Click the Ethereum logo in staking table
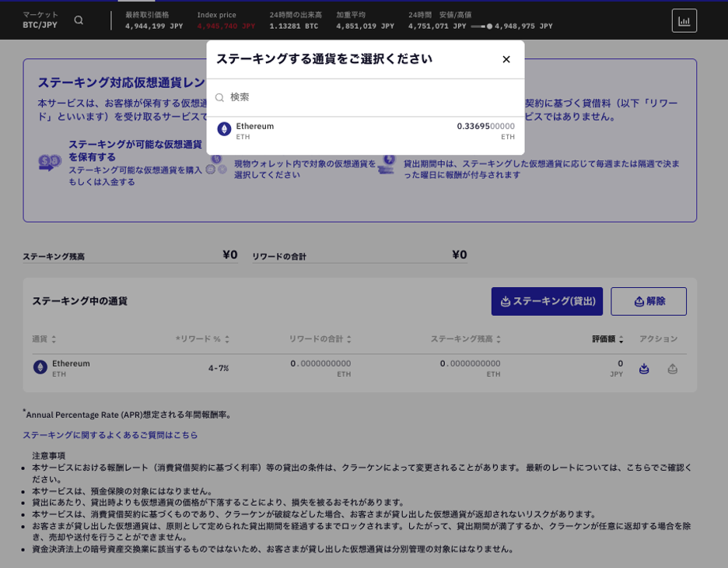This screenshot has height=568, width=728. (x=40, y=367)
